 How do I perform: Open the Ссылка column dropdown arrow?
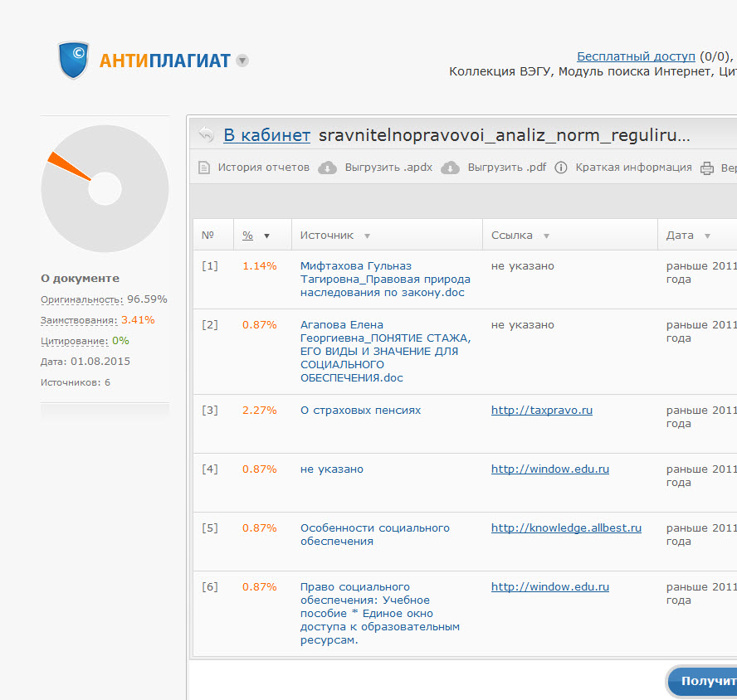(546, 236)
